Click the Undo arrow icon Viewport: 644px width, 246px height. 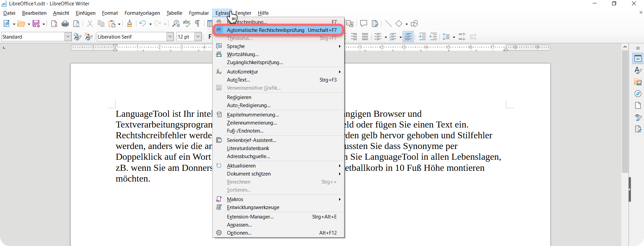(x=143, y=24)
